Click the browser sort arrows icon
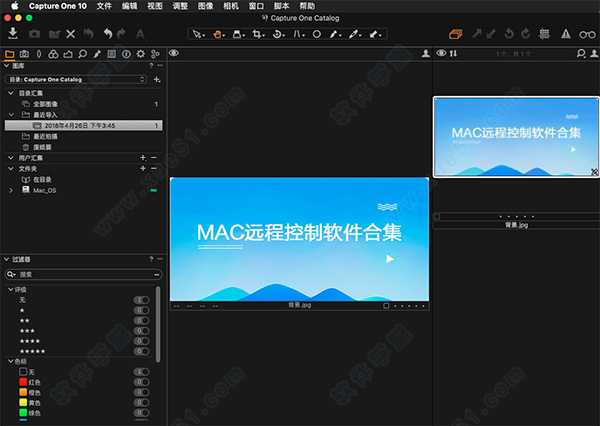The width and height of the screenshot is (600, 426). pyautogui.click(x=453, y=54)
